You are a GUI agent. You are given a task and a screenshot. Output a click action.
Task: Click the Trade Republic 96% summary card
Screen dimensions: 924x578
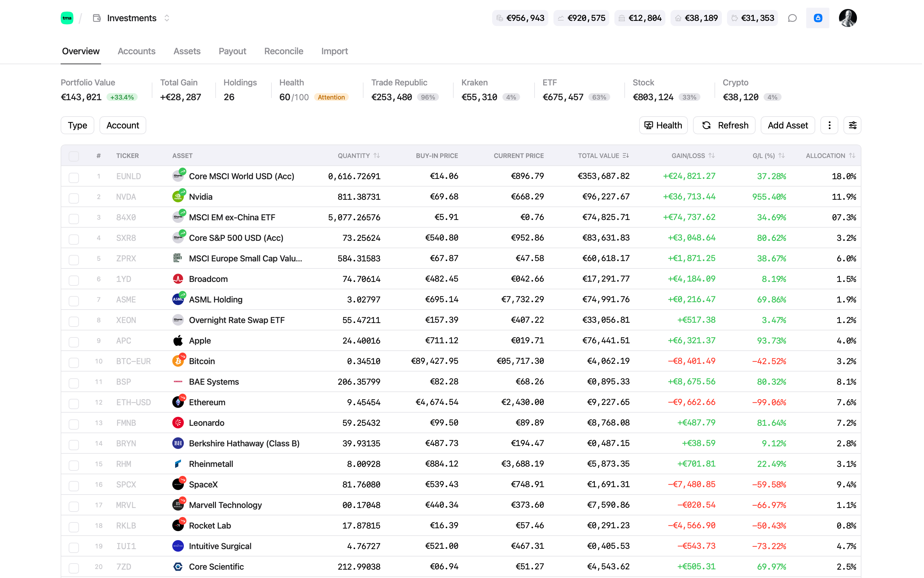coord(405,90)
